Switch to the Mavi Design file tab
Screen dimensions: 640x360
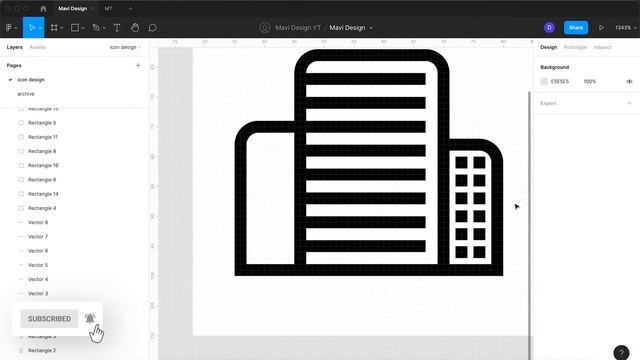click(73, 9)
